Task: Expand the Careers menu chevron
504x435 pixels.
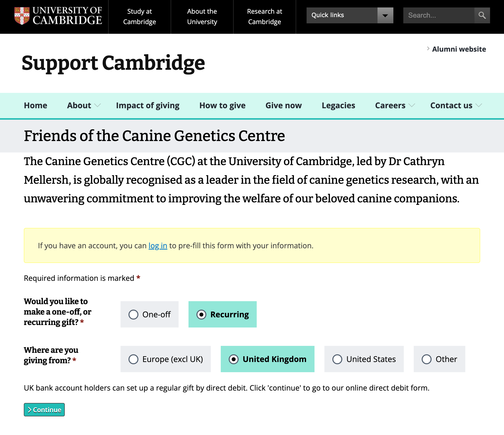Action: click(412, 106)
